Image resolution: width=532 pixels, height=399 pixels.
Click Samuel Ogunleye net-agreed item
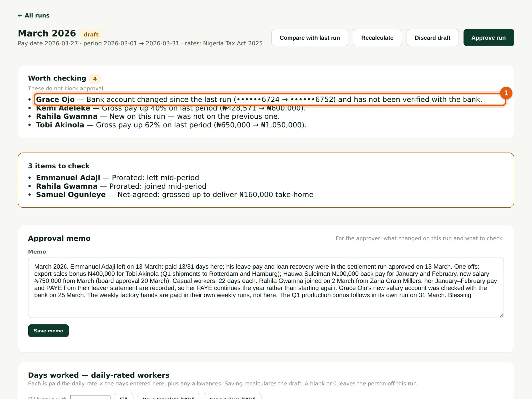tap(175, 195)
